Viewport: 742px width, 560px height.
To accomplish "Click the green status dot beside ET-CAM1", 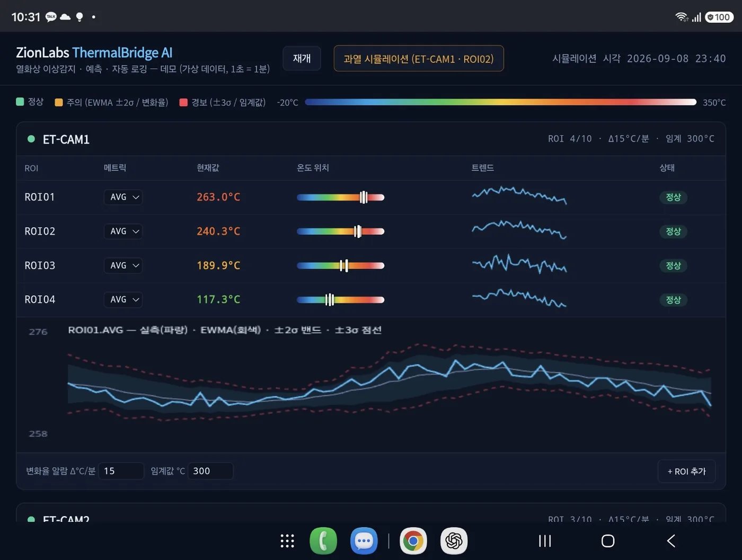I will click(x=31, y=139).
